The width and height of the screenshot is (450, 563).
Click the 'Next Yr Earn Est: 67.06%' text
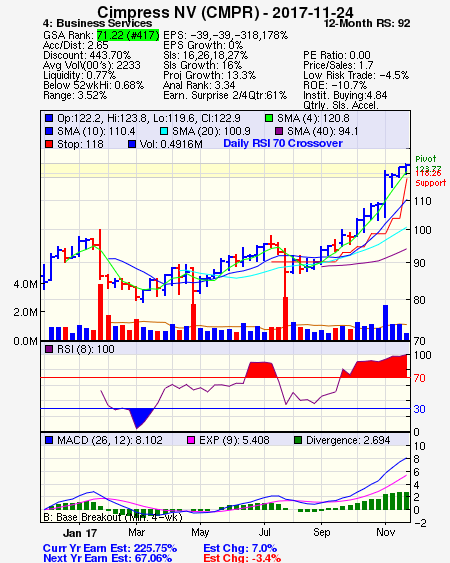107,558
